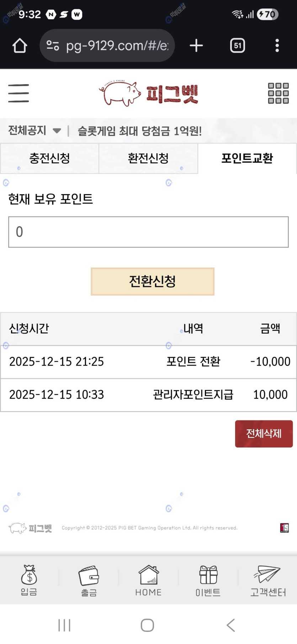Viewport: 297px width, 644px height.
Task: Tap the browser address bar
Action: 107,46
